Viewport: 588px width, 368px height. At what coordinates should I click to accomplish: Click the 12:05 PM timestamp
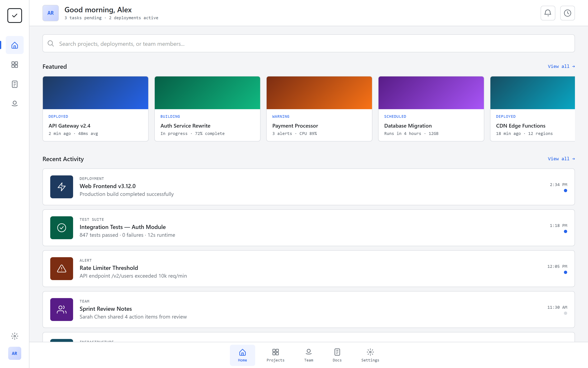[557, 267]
